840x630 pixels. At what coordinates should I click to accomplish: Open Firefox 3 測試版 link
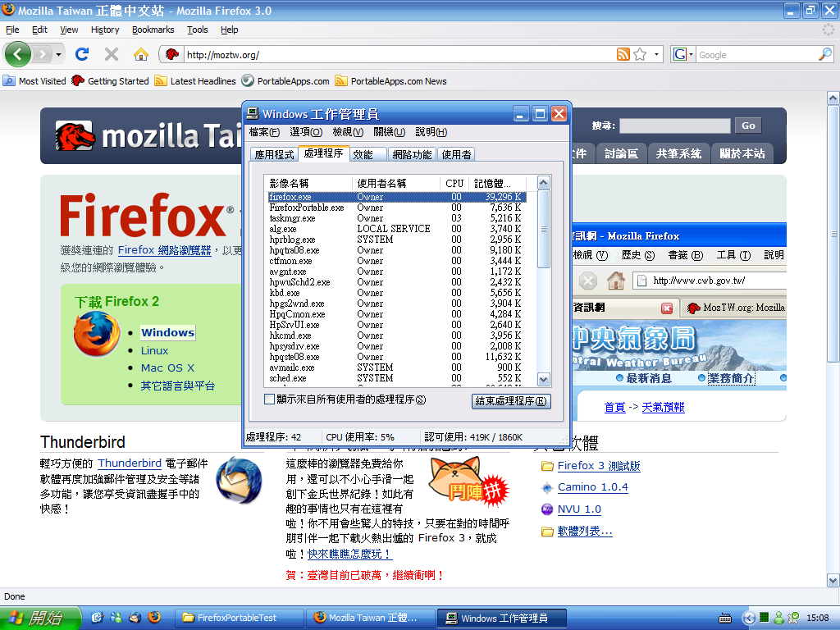599,466
